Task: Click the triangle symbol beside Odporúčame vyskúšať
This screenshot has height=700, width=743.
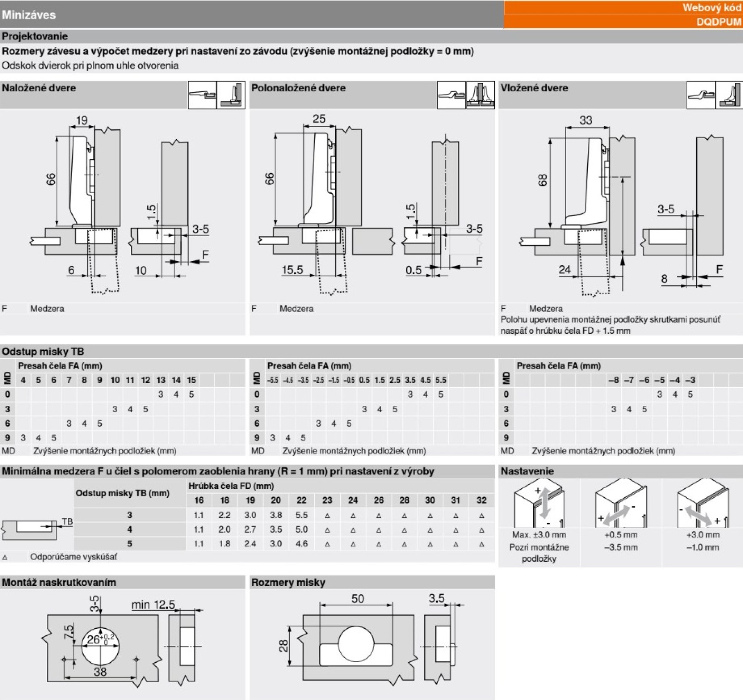Action: pyautogui.click(x=5, y=558)
